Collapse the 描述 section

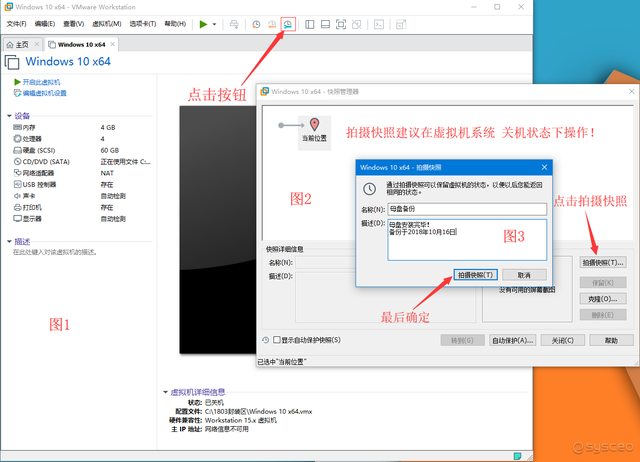[x=9, y=242]
